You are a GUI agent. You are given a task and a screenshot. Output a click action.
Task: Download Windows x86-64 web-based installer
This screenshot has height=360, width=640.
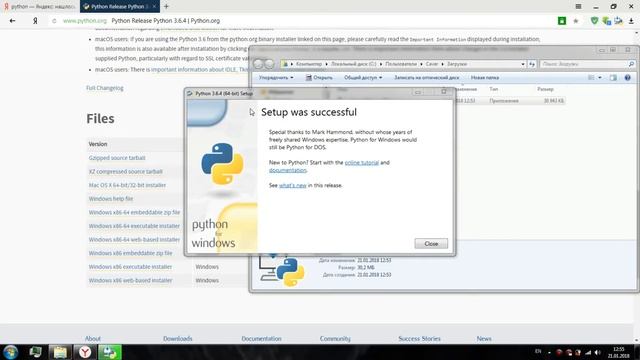click(x=134, y=240)
